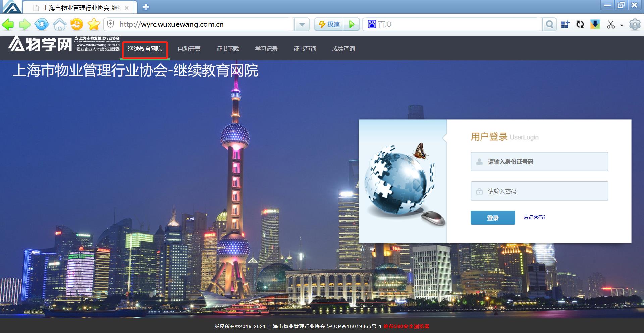Viewport: 644px width, 333px height.
Task: Click the orange restore history icon
Action: click(x=77, y=24)
